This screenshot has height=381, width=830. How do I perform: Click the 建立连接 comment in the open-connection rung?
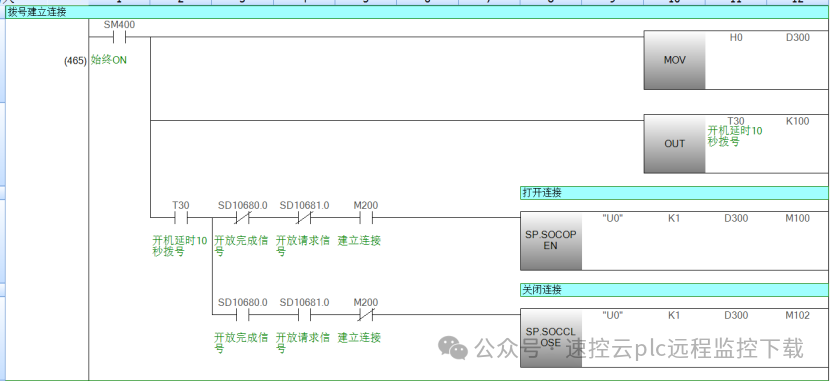coord(359,241)
